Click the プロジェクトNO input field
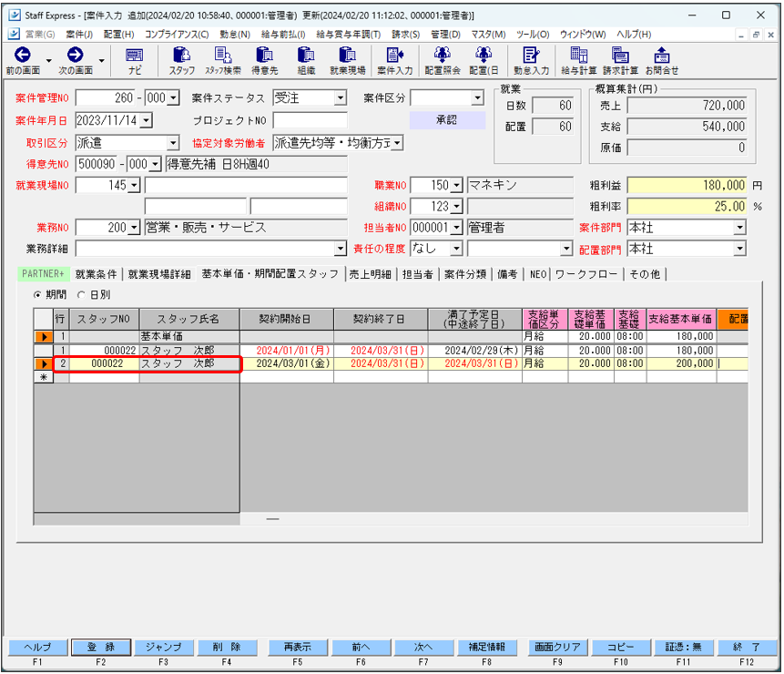 click(310, 120)
